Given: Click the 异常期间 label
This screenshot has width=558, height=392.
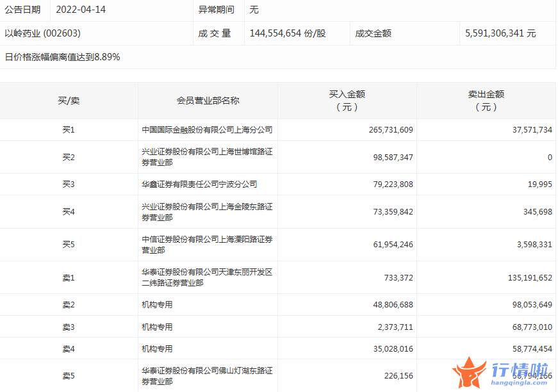Looking at the screenshot, I should 217,10.
